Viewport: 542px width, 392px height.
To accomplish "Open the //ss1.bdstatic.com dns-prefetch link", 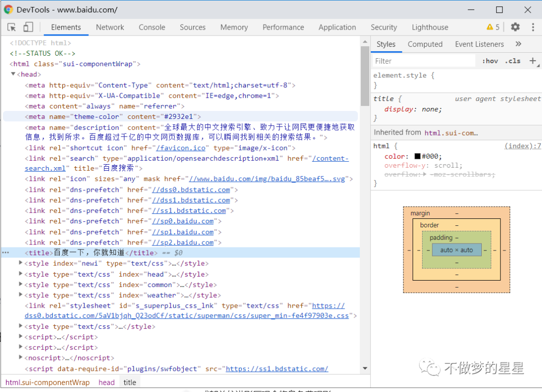I will coord(189,210).
